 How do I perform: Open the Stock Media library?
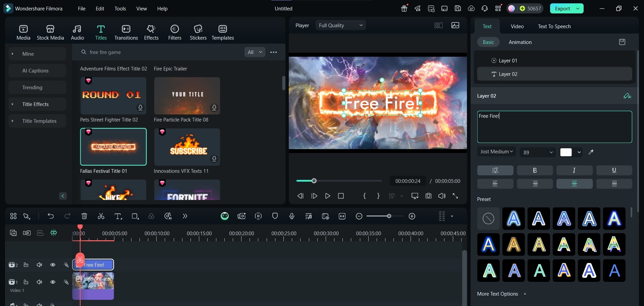coord(50,33)
